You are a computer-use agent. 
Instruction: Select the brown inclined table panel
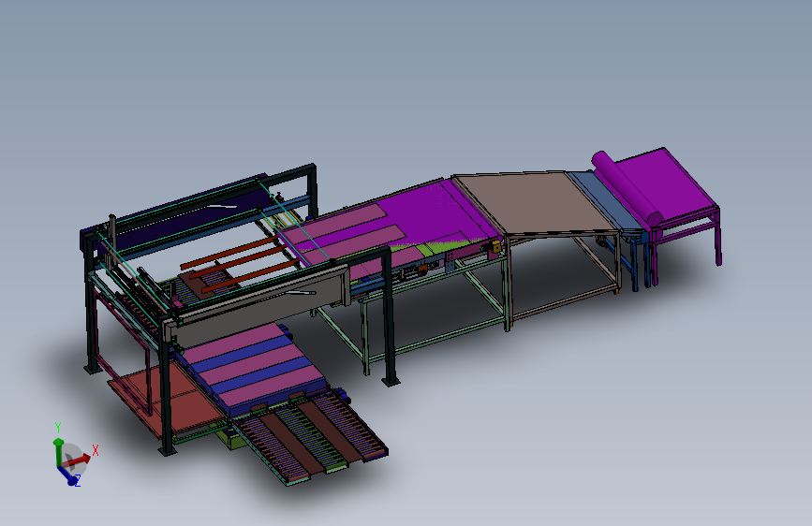(536, 203)
